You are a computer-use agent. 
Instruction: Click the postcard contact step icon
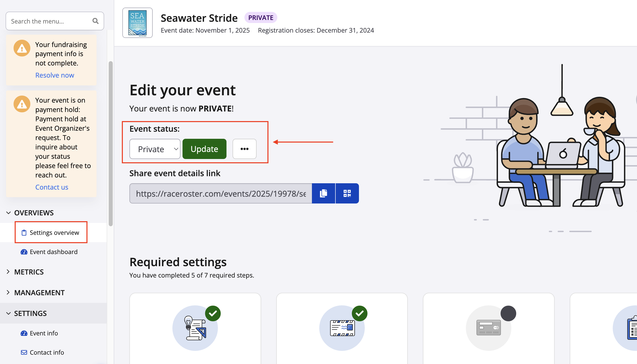pos(342,328)
